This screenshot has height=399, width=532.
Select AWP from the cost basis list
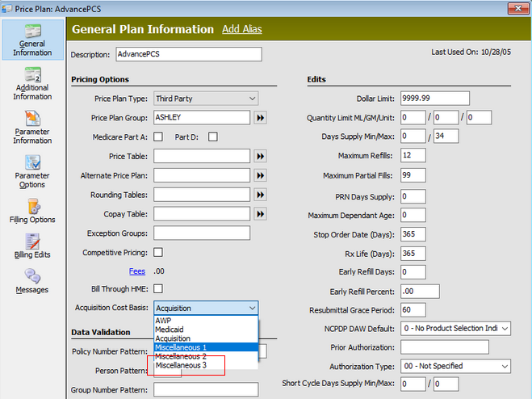coord(206,320)
